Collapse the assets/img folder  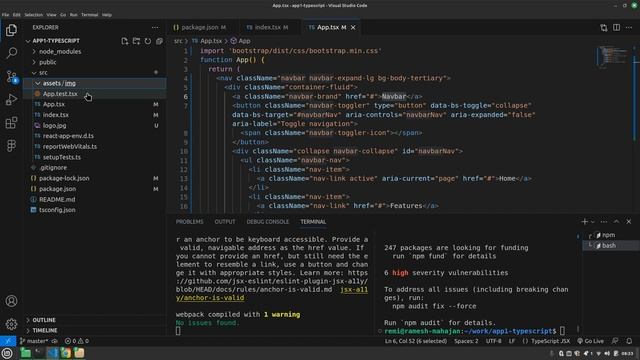click(x=95, y=83)
